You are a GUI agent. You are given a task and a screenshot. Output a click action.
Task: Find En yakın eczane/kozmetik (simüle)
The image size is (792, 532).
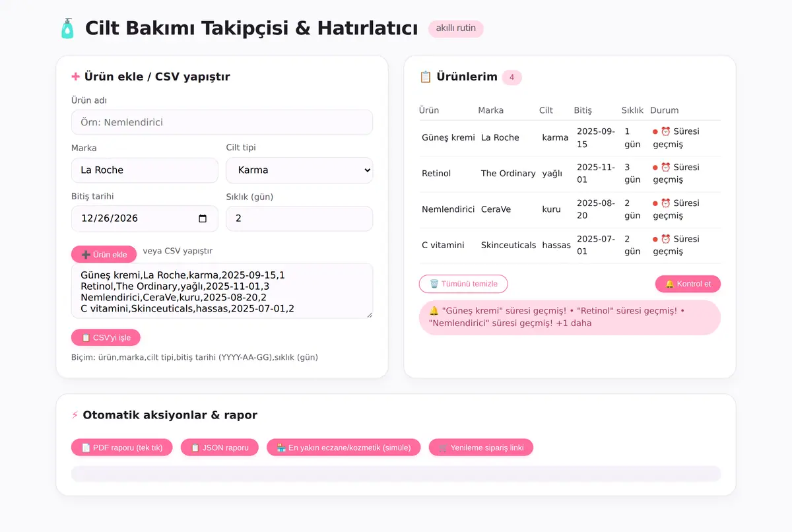point(343,448)
